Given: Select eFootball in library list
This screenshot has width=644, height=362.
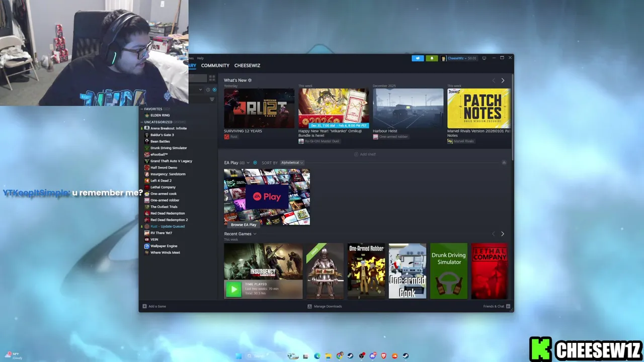Looking at the screenshot, I should pos(158,154).
